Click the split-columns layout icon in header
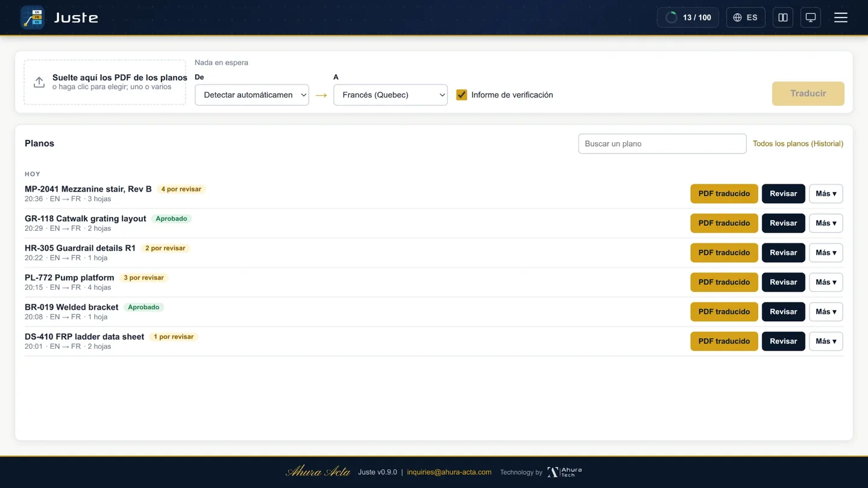The height and width of the screenshot is (488, 868). pos(783,17)
